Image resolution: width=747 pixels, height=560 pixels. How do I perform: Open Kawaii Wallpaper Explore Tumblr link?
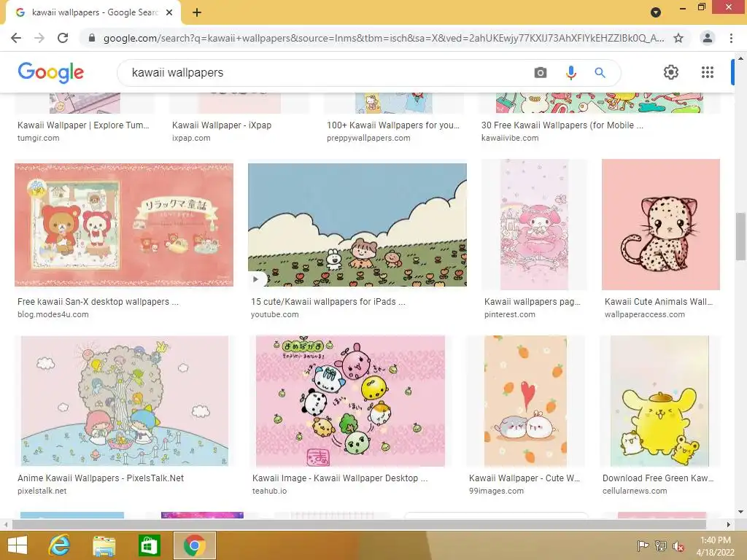point(83,125)
